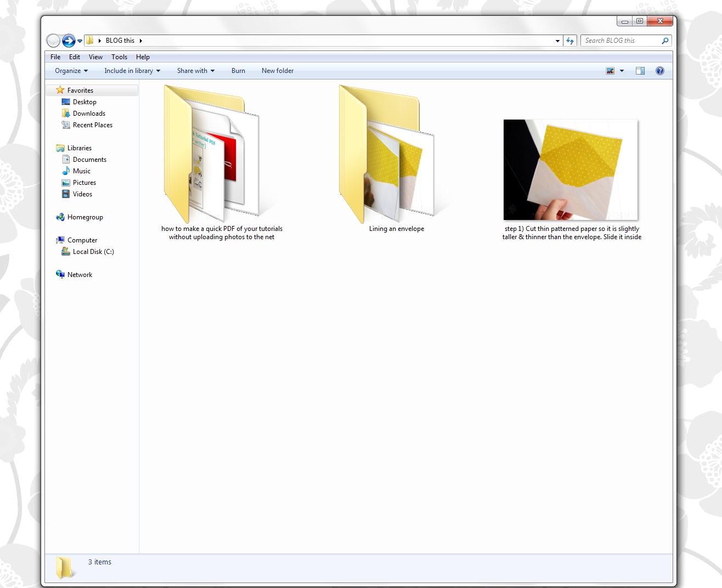Open the Tools menu
The width and height of the screenshot is (722, 588).
119,57
